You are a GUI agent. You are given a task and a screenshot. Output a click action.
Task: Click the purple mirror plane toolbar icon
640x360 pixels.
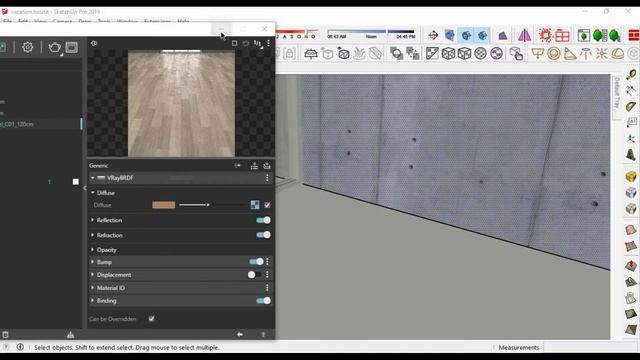coord(524,36)
